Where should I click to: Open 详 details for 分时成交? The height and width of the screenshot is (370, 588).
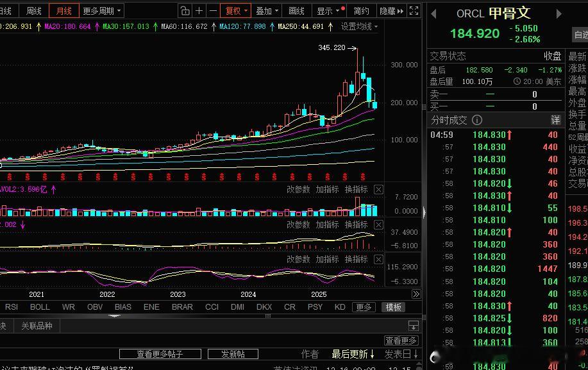[x=555, y=120]
